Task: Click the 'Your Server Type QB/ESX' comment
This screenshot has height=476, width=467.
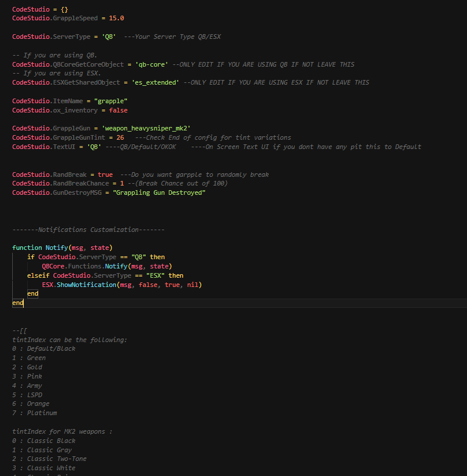Action: pyautogui.click(x=172, y=37)
